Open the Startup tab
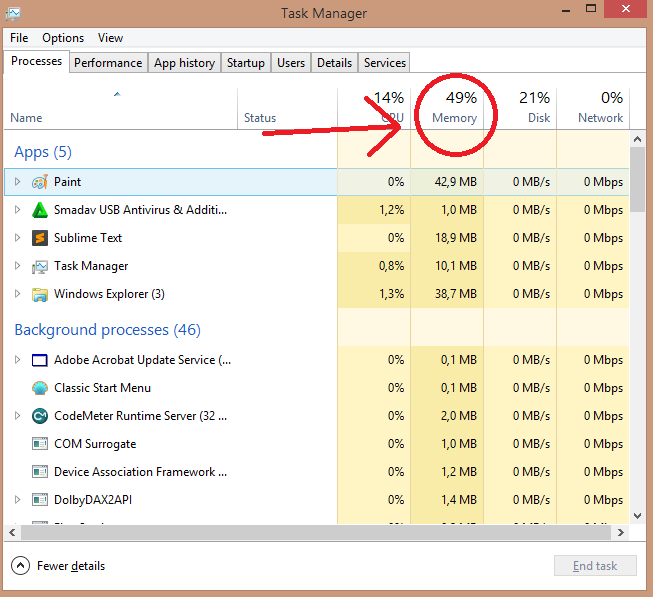The width and height of the screenshot is (653, 597). (246, 63)
